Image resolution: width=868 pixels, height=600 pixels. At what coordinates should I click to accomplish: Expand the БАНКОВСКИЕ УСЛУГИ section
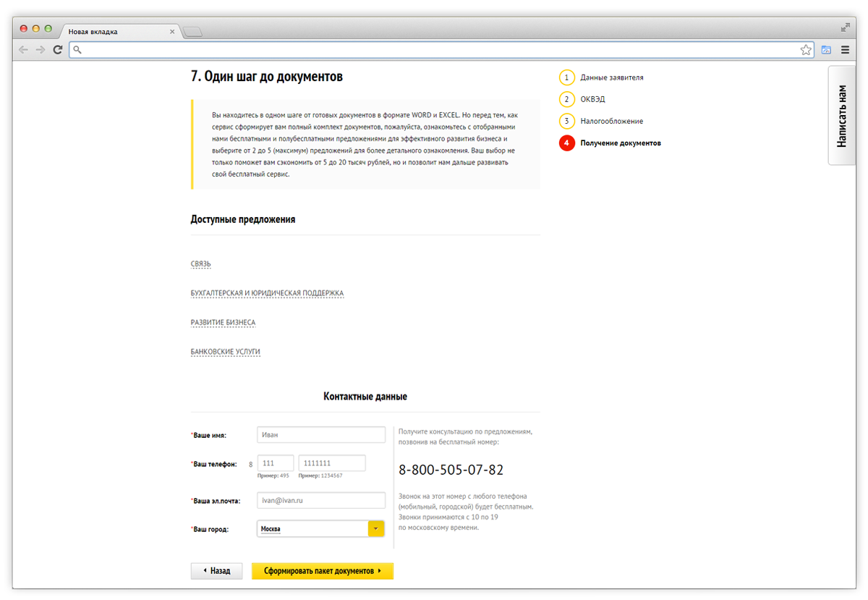coord(225,352)
